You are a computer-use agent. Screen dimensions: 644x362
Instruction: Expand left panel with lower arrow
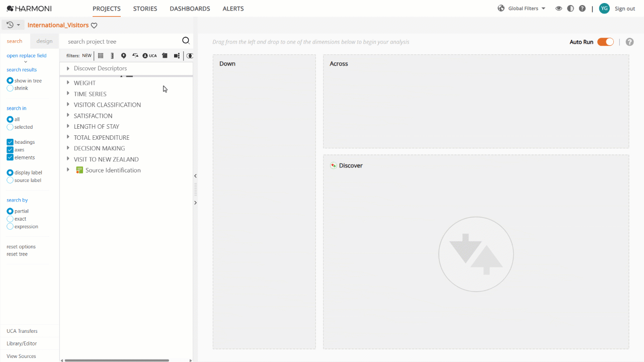pyautogui.click(x=195, y=203)
